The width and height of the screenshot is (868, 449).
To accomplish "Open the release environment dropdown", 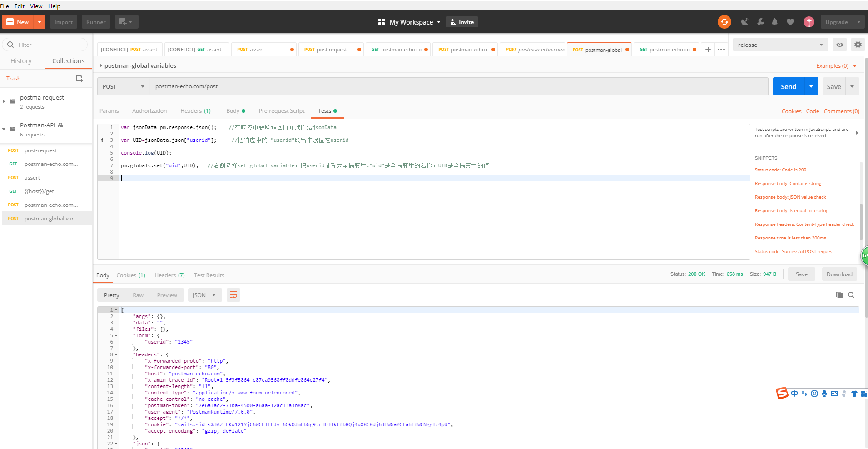I will [x=780, y=45].
